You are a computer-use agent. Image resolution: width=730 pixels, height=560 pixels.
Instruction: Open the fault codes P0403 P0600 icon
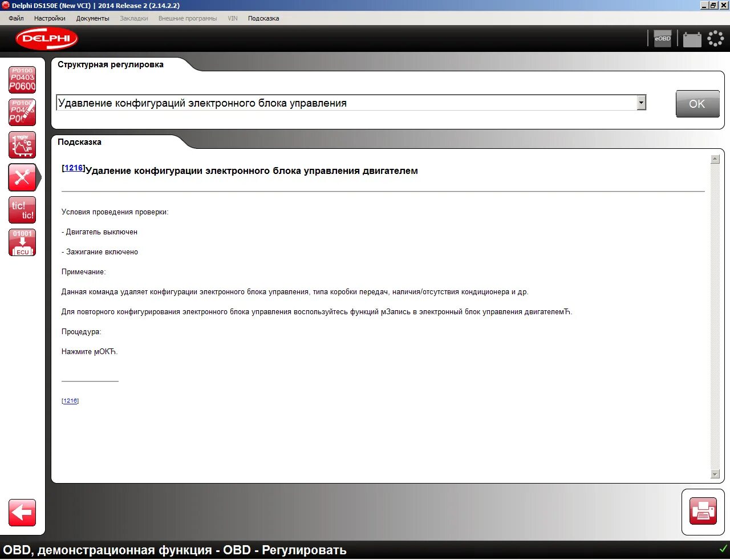pyautogui.click(x=22, y=80)
